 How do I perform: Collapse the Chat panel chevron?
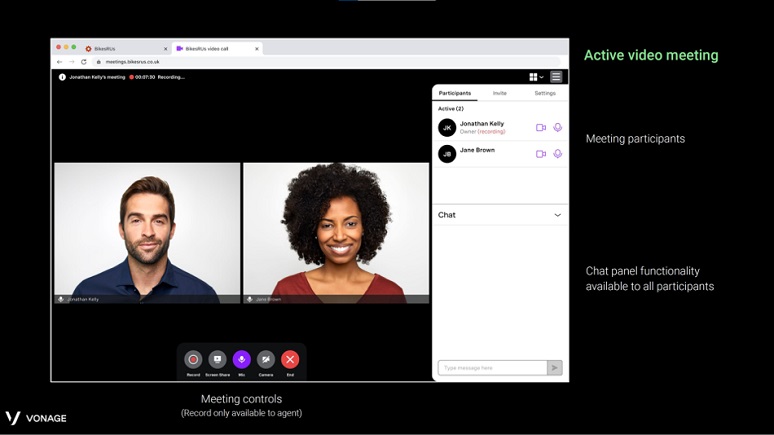click(x=557, y=215)
